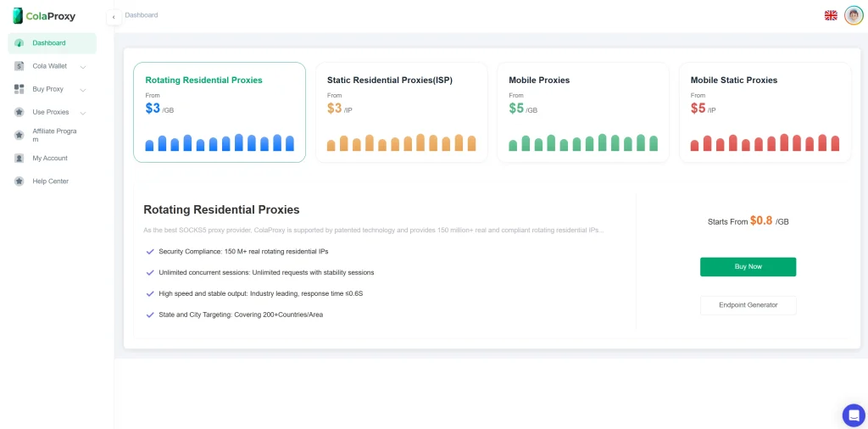
Task: Click the Cola Wallet dollar icon
Action: [19, 66]
